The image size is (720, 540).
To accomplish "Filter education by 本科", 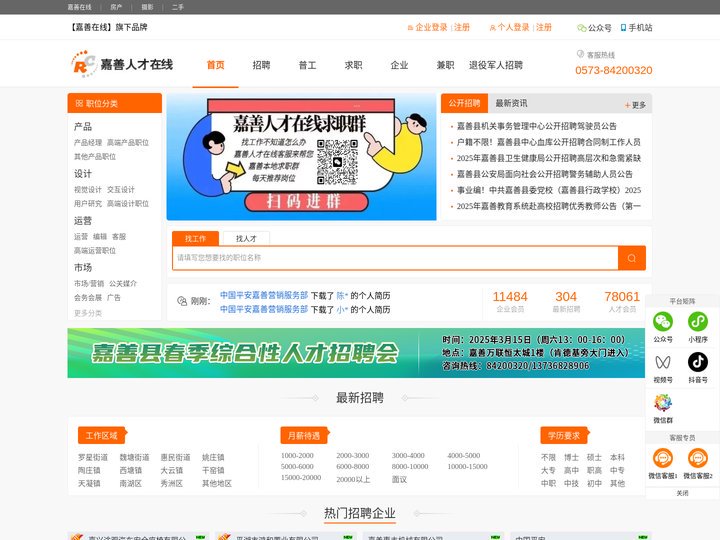I will (617, 457).
